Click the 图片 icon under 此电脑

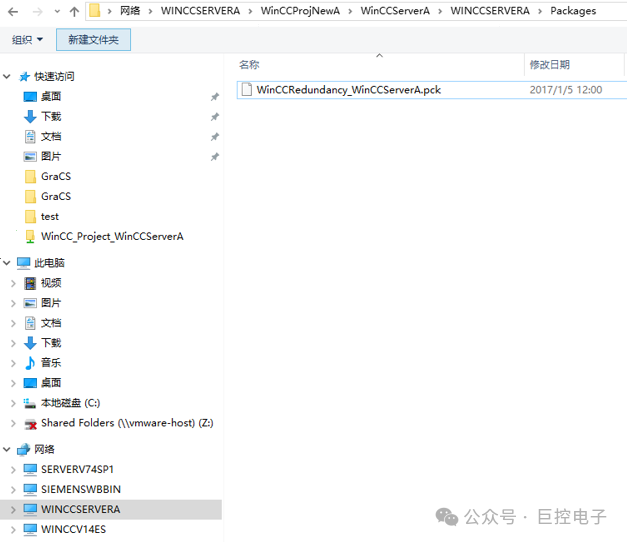coord(30,303)
